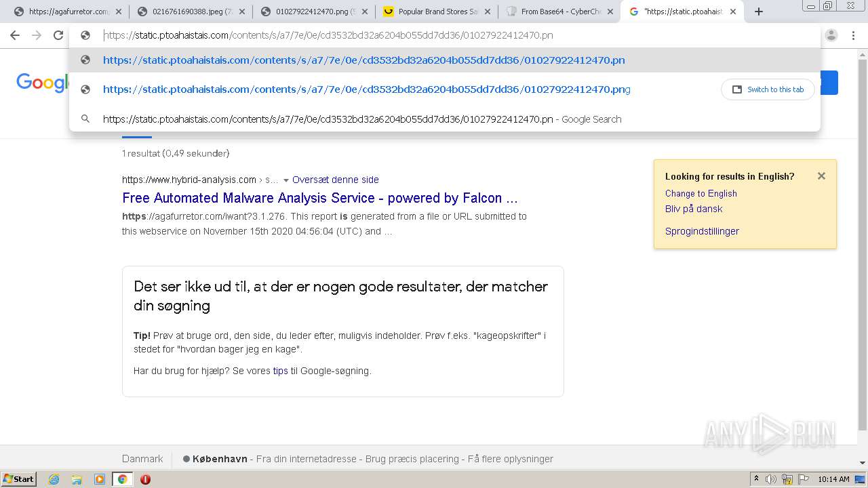Switch to the From Base64 CyberChef tab
Screen dimensions: 868x488
559,12
